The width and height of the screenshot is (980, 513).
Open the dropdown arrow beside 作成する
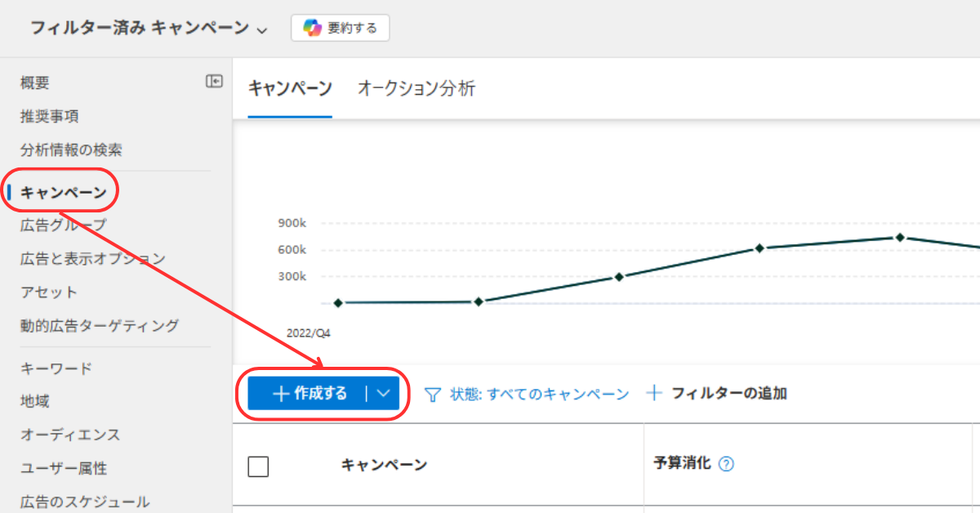(384, 394)
